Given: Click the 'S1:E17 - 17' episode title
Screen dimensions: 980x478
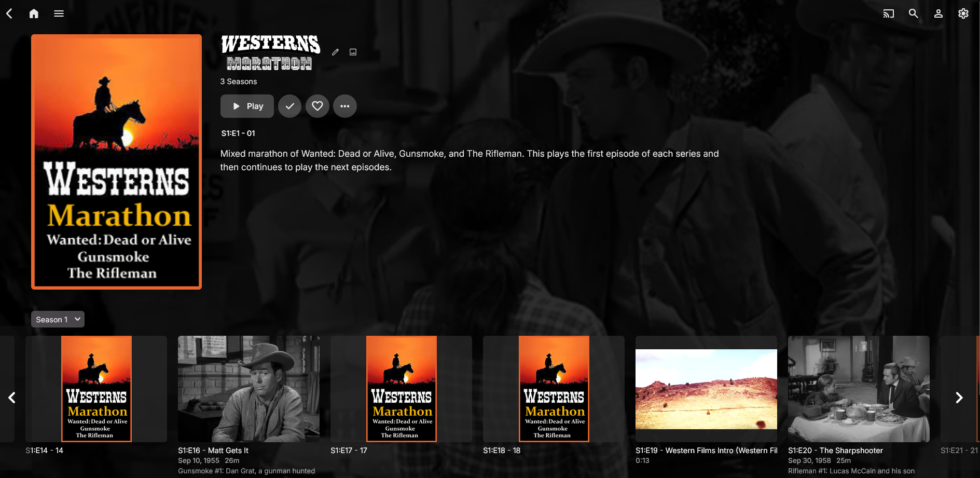Looking at the screenshot, I should pos(349,450).
